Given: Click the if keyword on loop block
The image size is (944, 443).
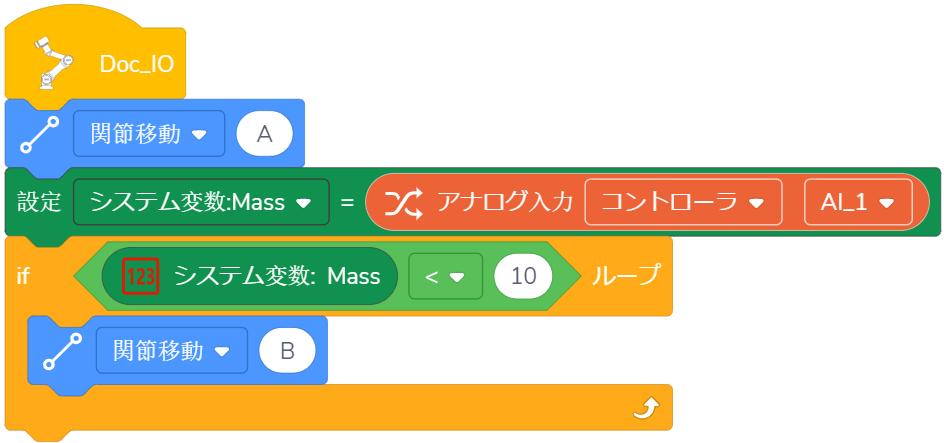Looking at the screenshot, I should pyautogui.click(x=22, y=276).
